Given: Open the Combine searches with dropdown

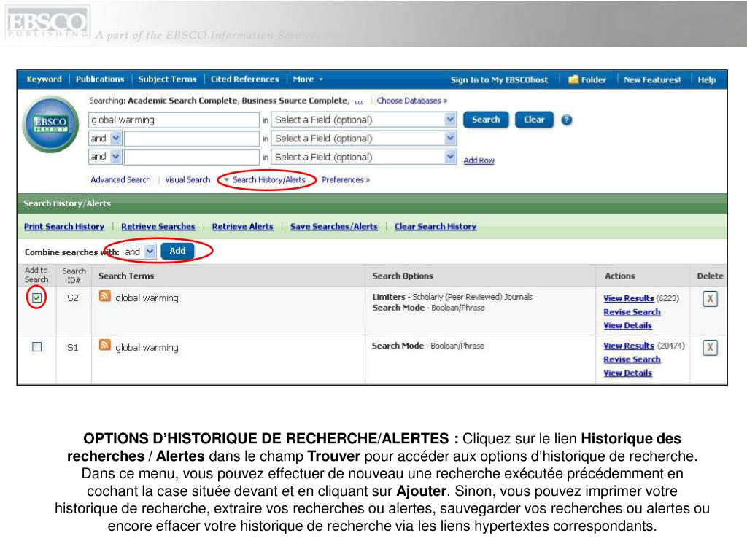Looking at the screenshot, I should tap(139, 252).
